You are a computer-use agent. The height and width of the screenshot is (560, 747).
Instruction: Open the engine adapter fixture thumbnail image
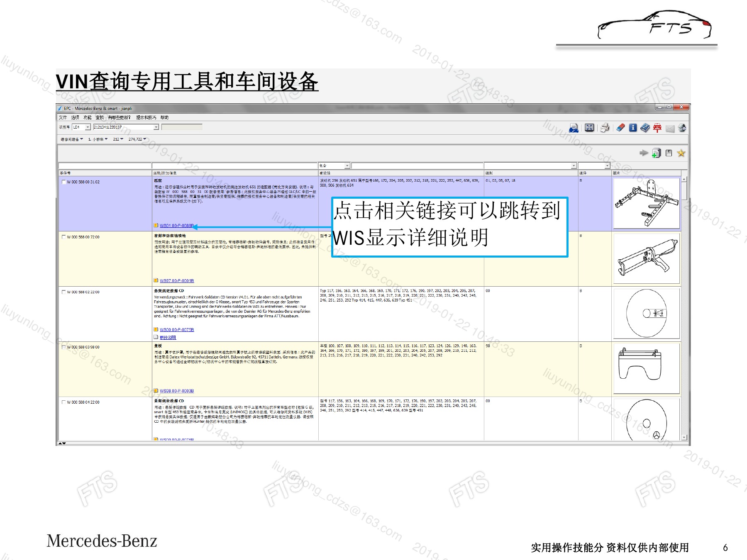pyautogui.click(x=646, y=203)
